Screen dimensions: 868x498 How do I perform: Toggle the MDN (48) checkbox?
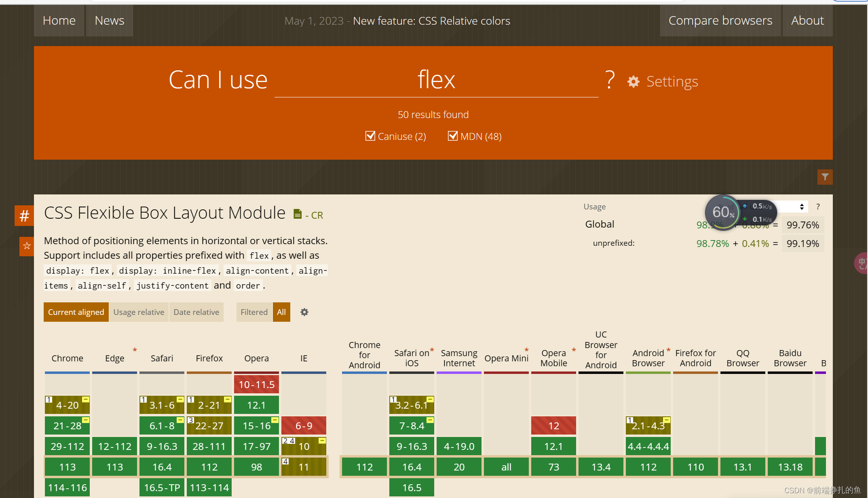pyautogui.click(x=452, y=136)
